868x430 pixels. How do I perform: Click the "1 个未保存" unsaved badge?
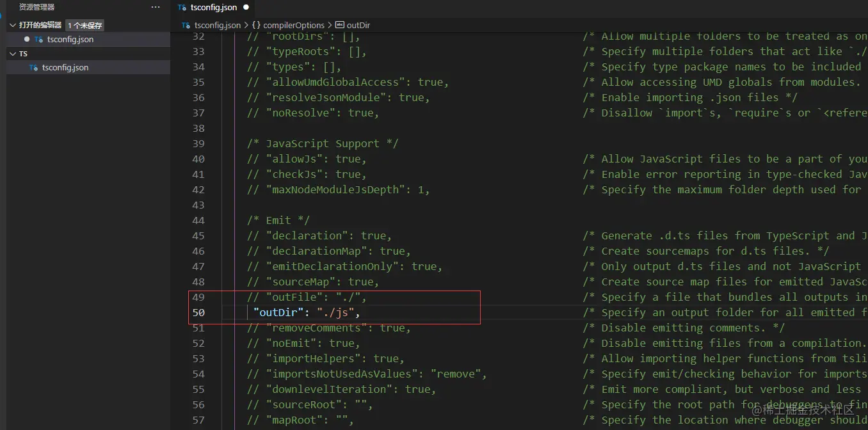click(84, 26)
